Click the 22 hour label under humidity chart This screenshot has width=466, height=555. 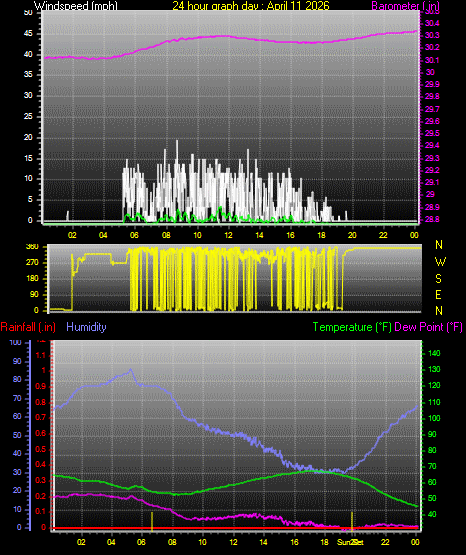click(x=385, y=542)
